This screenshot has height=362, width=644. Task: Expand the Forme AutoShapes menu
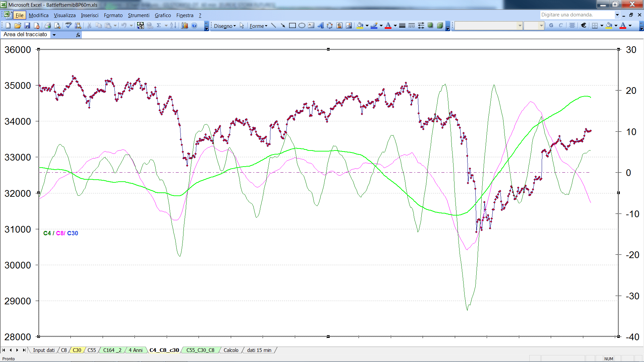tap(258, 26)
